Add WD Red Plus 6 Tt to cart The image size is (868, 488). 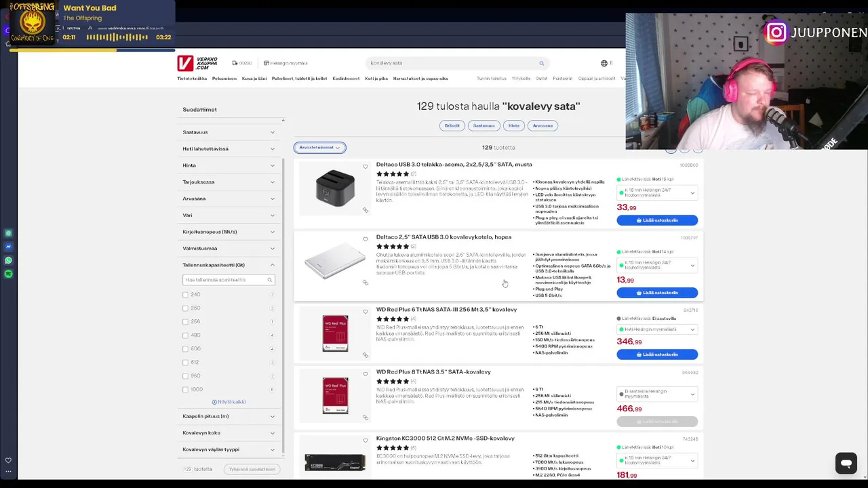point(657,354)
